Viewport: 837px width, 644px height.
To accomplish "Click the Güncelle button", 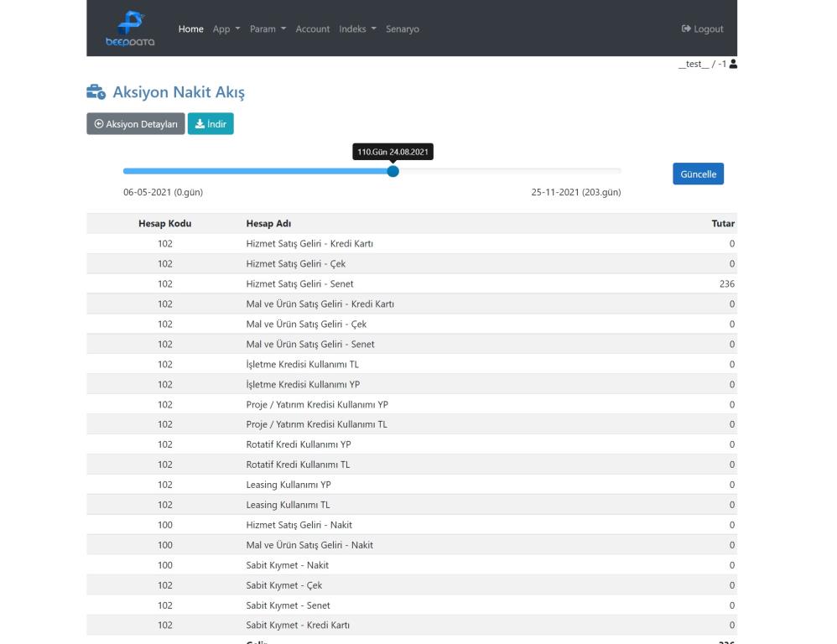I will tap(699, 174).
